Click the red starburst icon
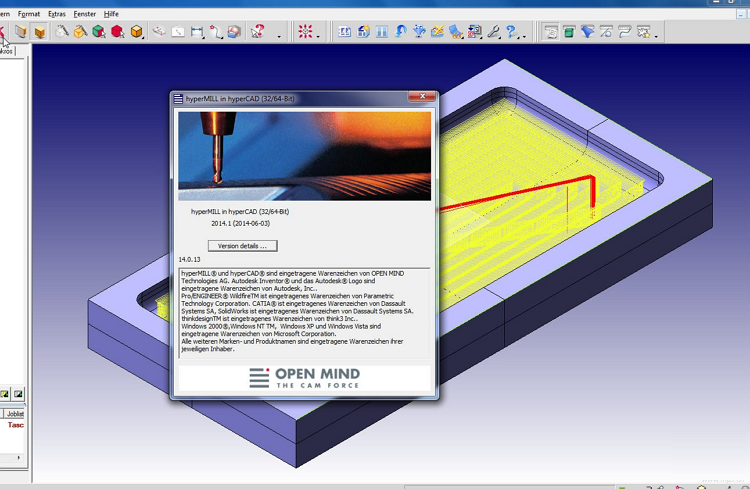The width and height of the screenshot is (750, 489). 305,32
